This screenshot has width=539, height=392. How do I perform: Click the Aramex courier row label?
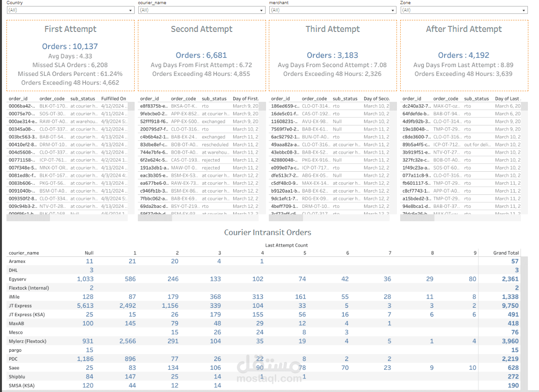point(17,261)
